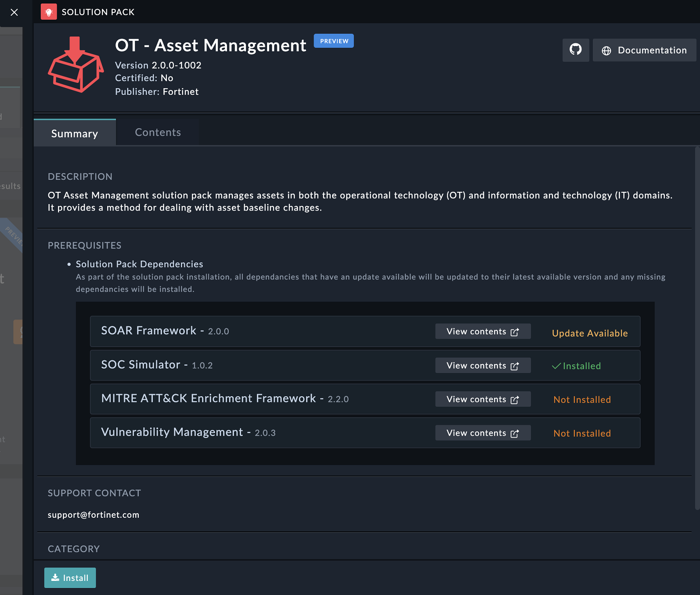This screenshot has width=700, height=595.
Task: Click the red Solution Pack lightbulb icon
Action: [49, 12]
